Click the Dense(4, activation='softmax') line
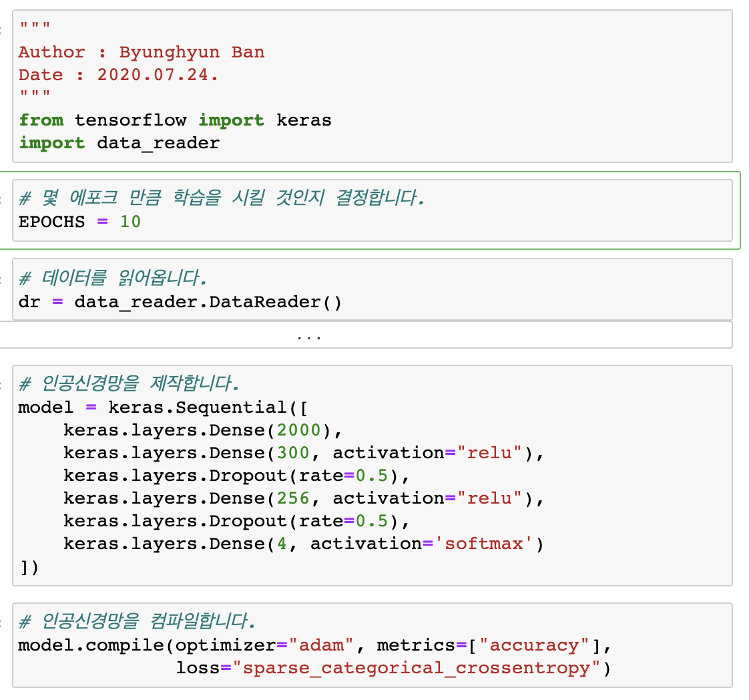Image resolution: width=749 pixels, height=700 pixels. coord(304,544)
